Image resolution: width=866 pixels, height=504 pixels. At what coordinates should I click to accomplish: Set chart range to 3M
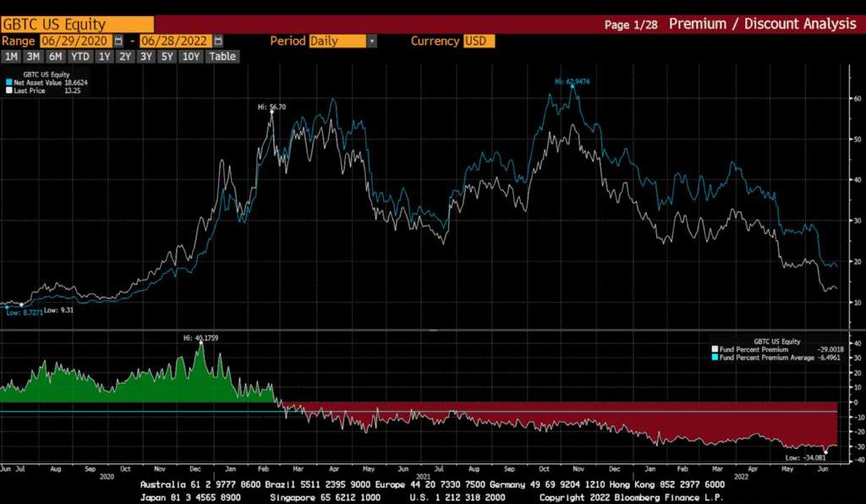(x=33, y=57)
